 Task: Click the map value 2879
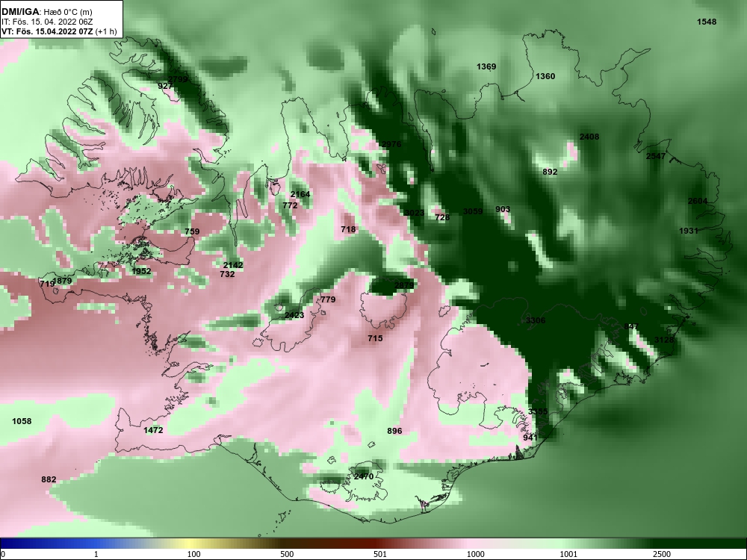[x=404, y=285]
